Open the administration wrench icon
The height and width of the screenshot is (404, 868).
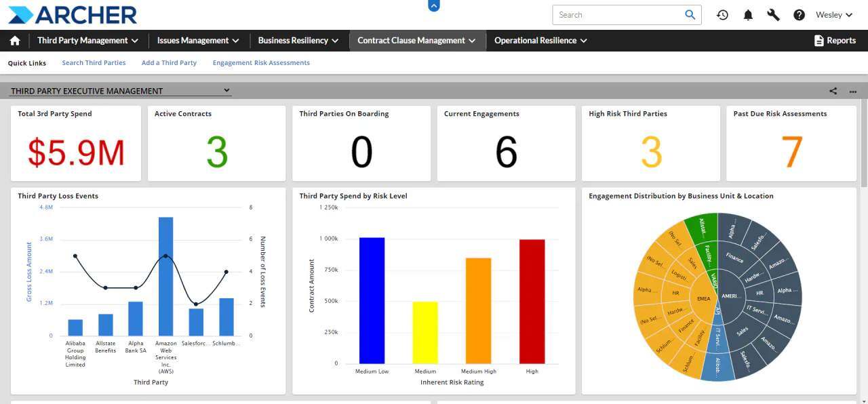click(773, 14)
